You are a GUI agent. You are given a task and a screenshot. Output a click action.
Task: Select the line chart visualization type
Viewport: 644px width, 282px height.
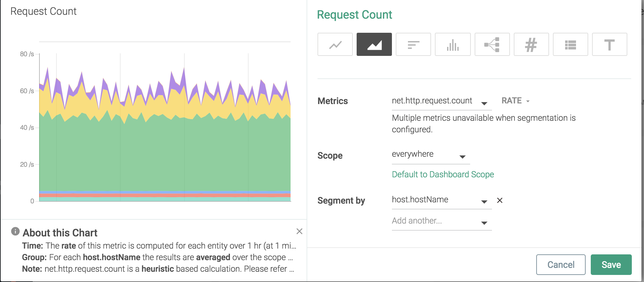click(x=335, y=44)
